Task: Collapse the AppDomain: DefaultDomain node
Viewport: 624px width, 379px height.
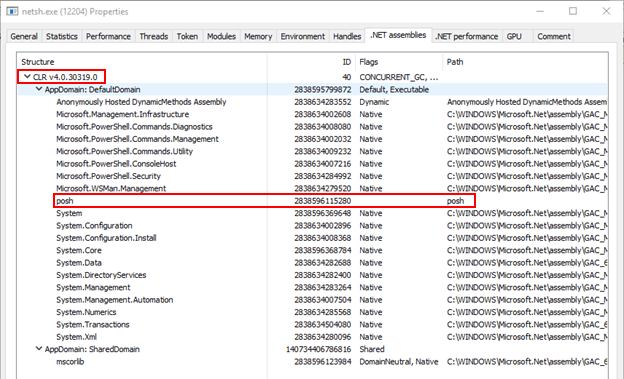Action: [x=39, y=89]
